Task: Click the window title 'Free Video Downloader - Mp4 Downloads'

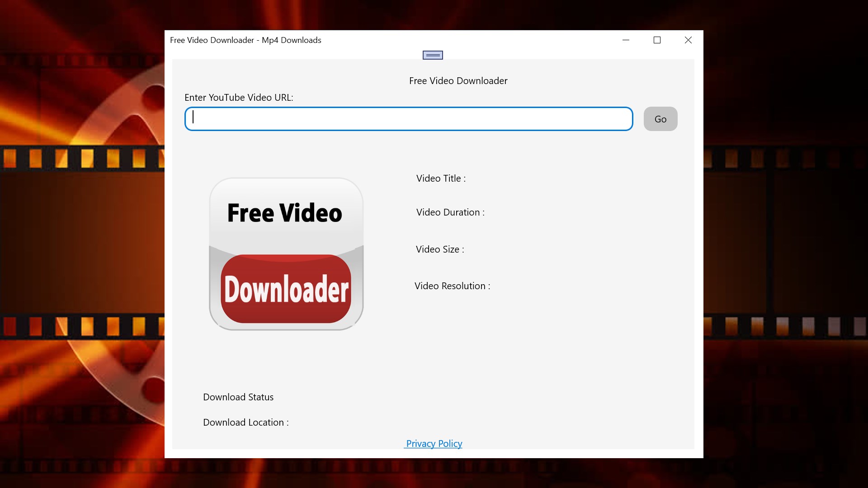Action: tap(245, 40)
